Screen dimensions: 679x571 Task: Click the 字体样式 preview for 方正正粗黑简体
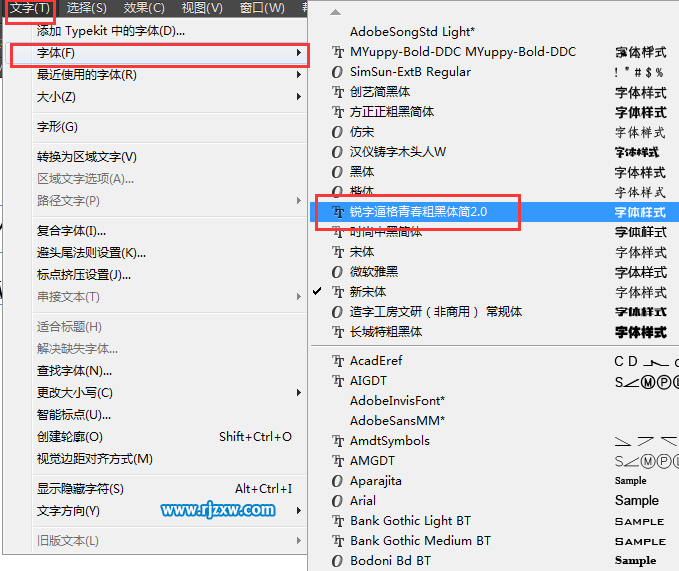pyautogui.click(x=640, y=112)
